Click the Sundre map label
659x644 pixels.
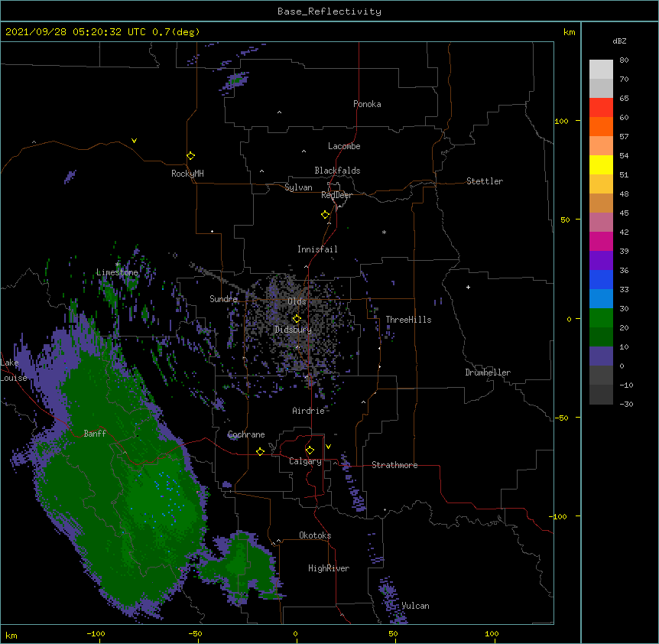click(223, 299)
